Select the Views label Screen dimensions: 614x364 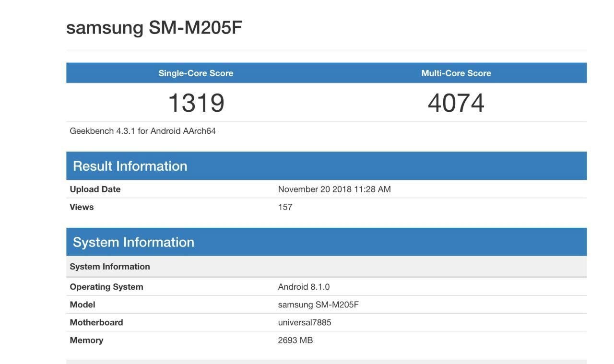coord(82,207)
